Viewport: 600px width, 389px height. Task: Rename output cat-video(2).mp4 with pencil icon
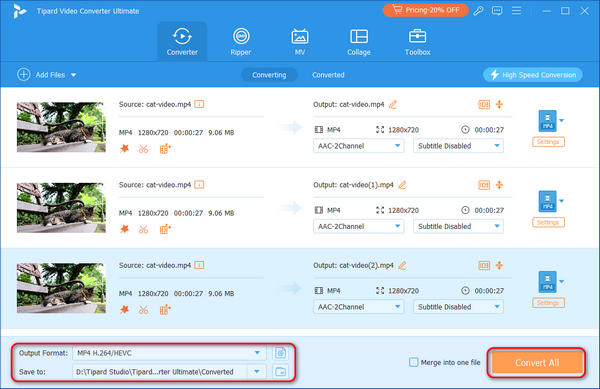click(x=402, y=265)
